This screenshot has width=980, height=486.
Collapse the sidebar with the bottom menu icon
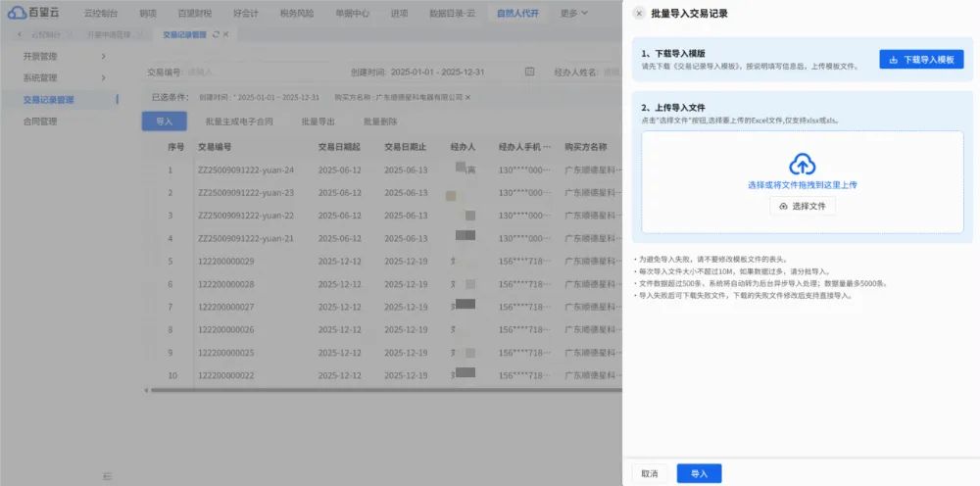click(x=107, y=476)
